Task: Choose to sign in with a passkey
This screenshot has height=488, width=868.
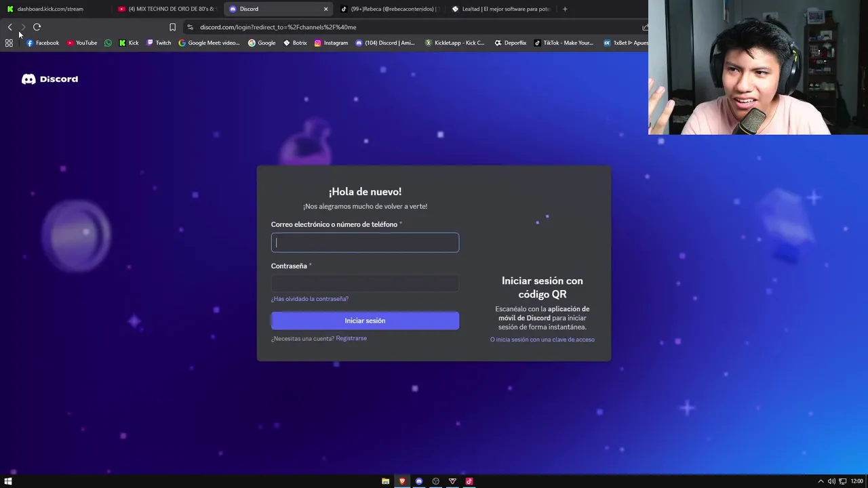Action: coord(542,340)
